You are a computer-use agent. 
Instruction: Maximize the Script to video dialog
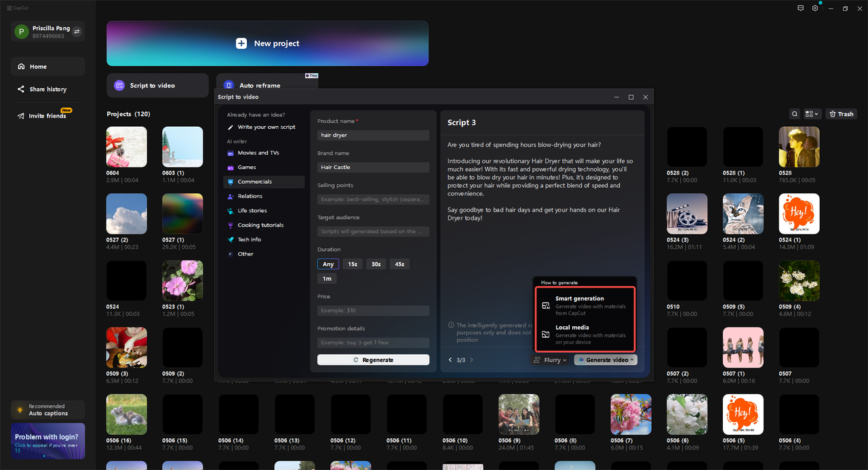[x=631, y=97]
